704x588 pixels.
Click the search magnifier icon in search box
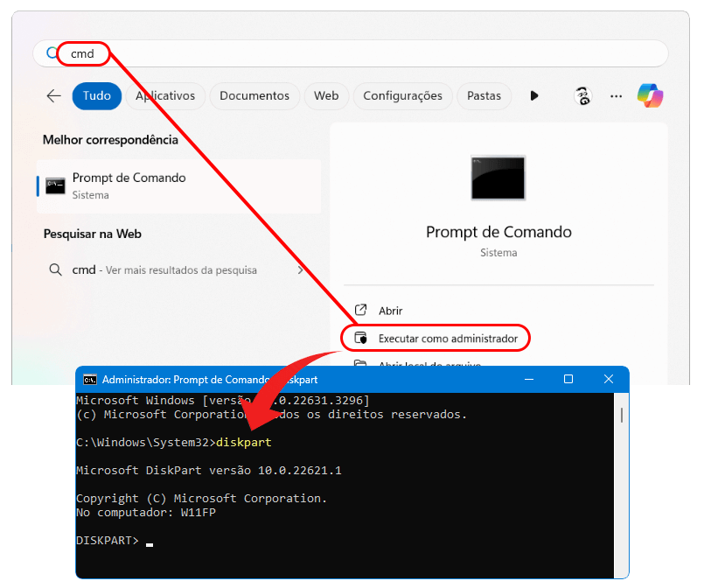click(x=52, y=53)
